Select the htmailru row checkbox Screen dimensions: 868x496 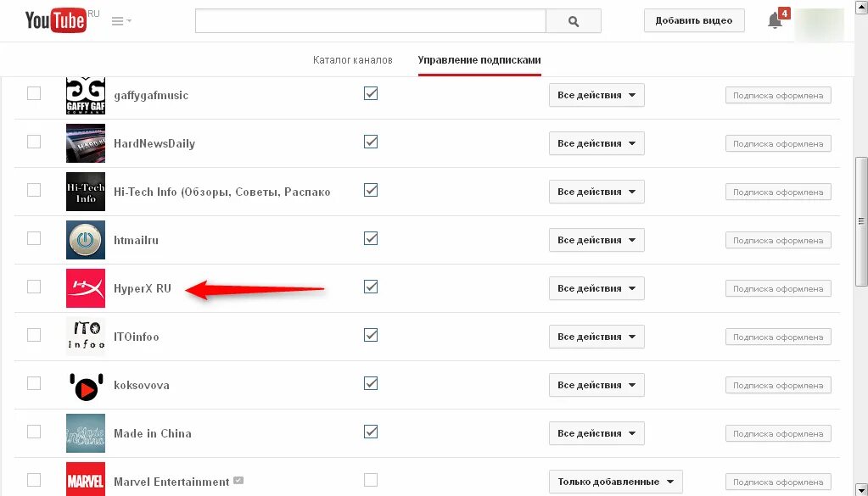click(34, 238)
